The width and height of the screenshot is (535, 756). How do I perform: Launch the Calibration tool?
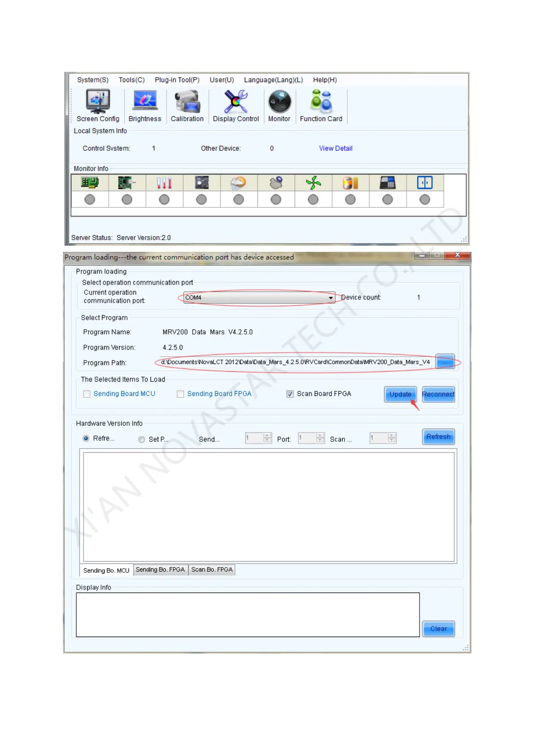(187, 106)
